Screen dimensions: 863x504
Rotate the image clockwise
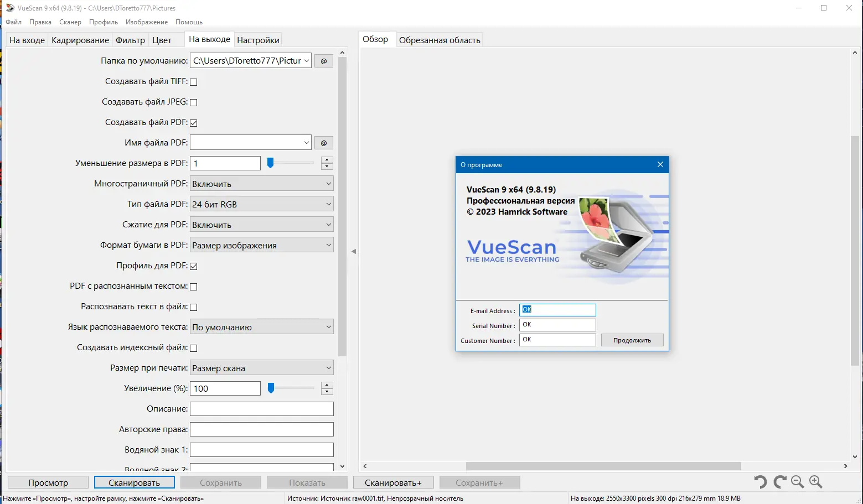click(779, 481)
